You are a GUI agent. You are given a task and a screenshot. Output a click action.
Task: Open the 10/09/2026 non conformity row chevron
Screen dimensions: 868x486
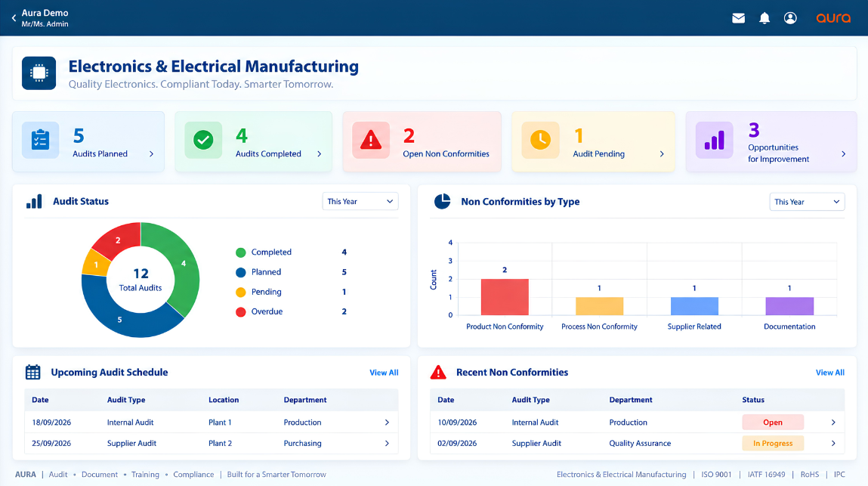(833, 423)
